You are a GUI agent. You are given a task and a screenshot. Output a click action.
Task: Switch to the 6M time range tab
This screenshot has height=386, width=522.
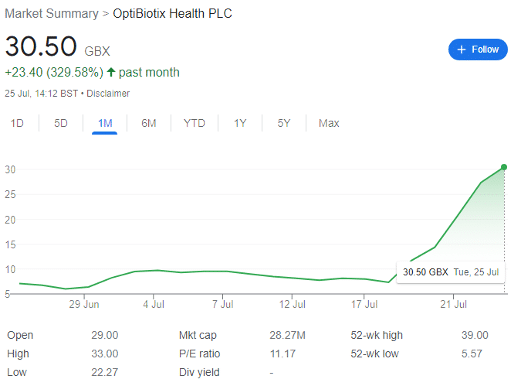[149, 123]
